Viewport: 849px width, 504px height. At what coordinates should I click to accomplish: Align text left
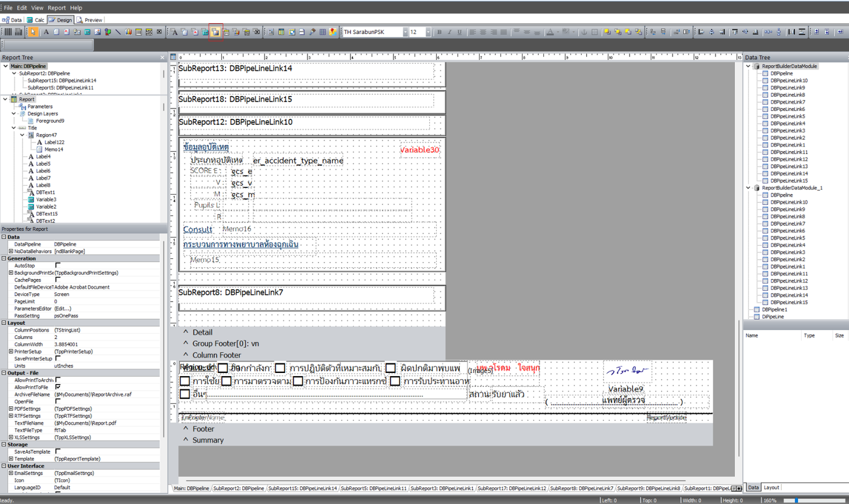(x=473, y=32)
